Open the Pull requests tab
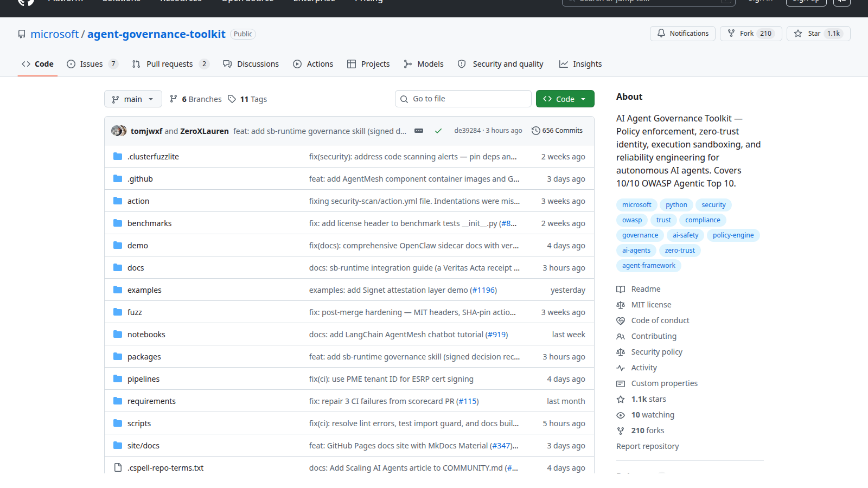Viewport: 868px width, 488px height. click(170, 64)
